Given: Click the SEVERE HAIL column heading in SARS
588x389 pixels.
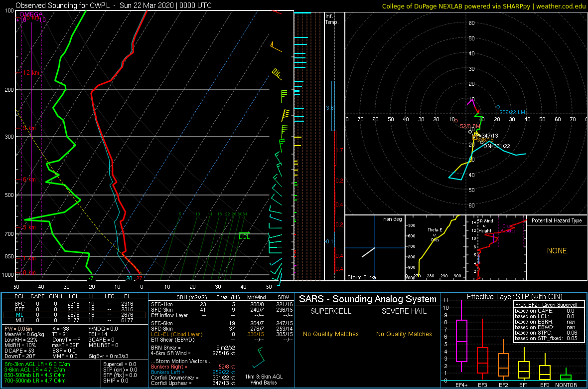Looking at the screenshot, I should click(x=404, y=312).
